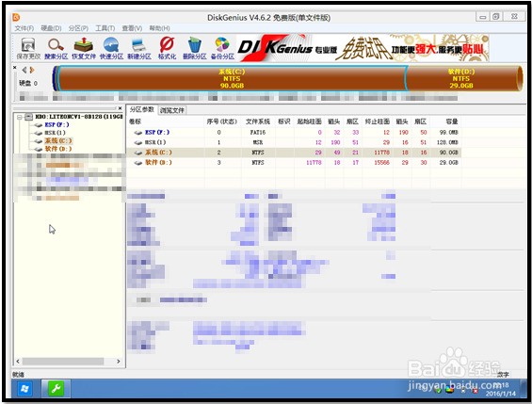
Task: Click the 终止柱面 column header
Action: [x=378, y=121]
